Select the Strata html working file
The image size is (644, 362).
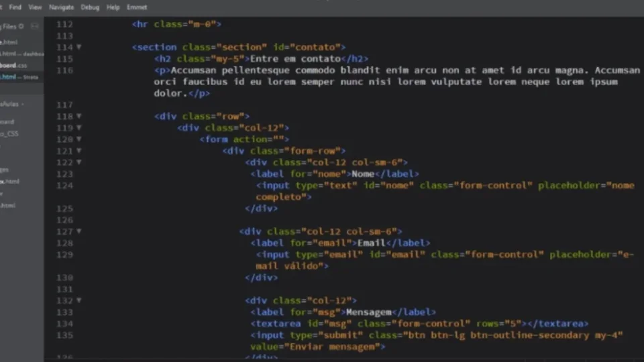coord(19,76)
